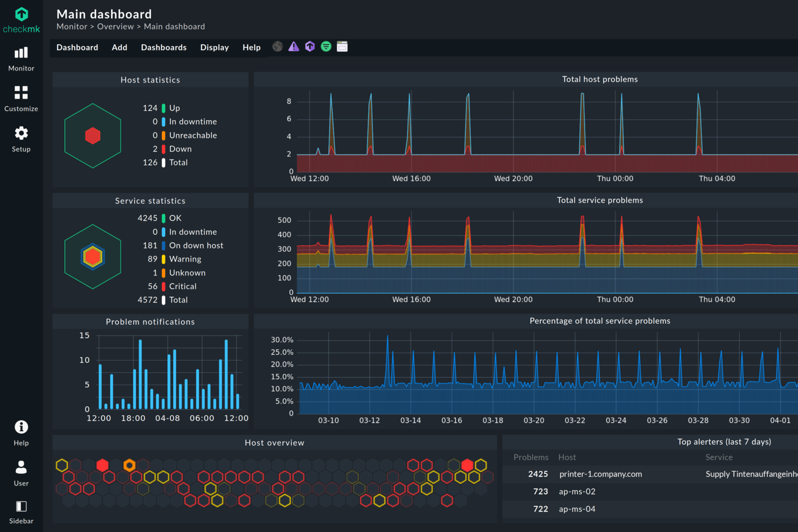This screenshot has height=532, width=798.
Task: Click the window layout icon in toolbar
Action: 342,46
